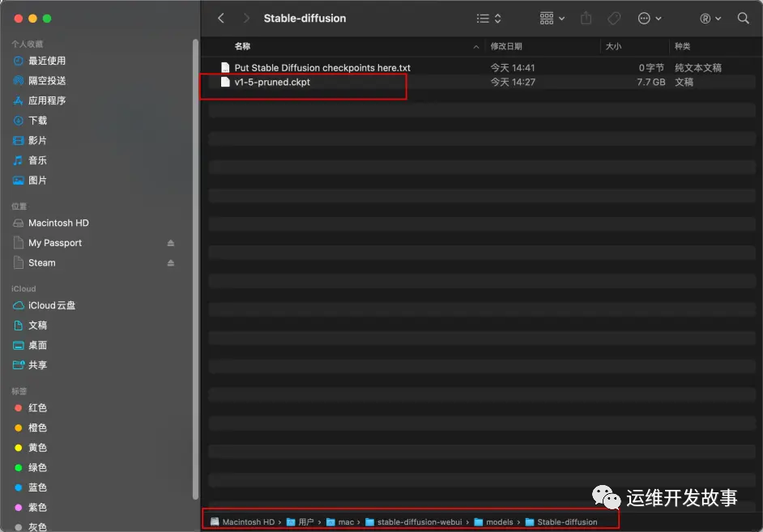Viewport: 763px width, 532px height.
Task: Sort by the 名称 column header
Action: tap(242, 46)
